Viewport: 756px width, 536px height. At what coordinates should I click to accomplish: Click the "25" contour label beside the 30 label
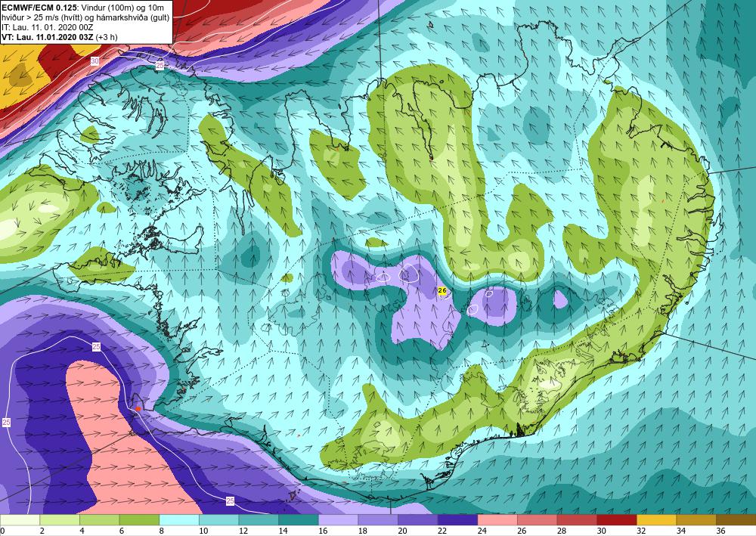pyautogui.click(x=160, y=66)
